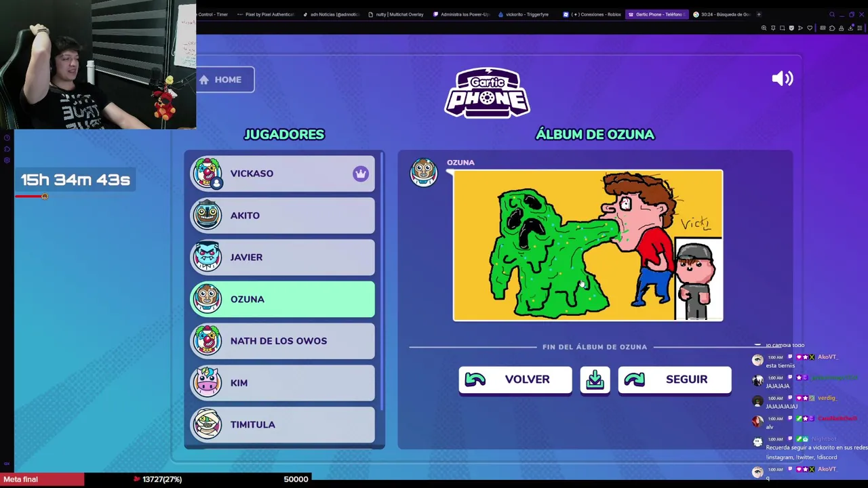Click the streamer webcam overlay
The image size is (868, 488).
coord(98,64)
